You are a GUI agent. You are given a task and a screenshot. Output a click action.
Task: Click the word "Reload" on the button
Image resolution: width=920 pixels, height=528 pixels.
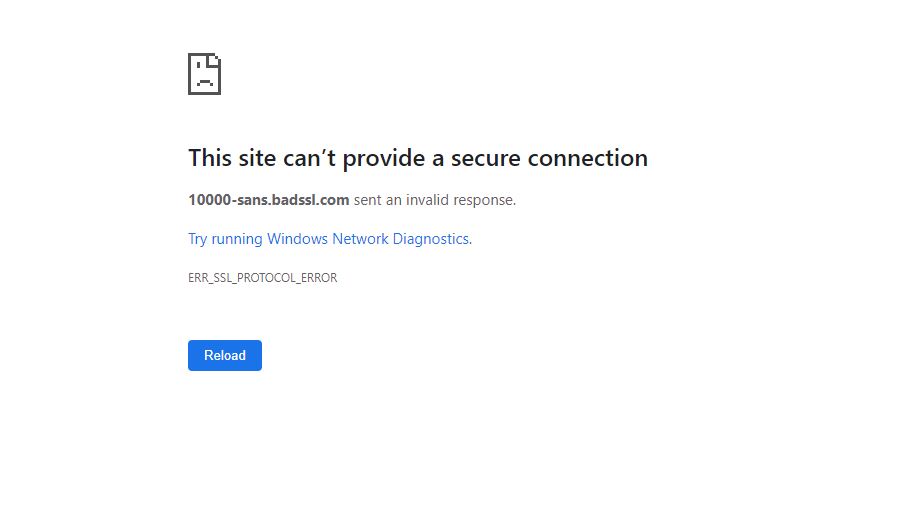point(225,356)
